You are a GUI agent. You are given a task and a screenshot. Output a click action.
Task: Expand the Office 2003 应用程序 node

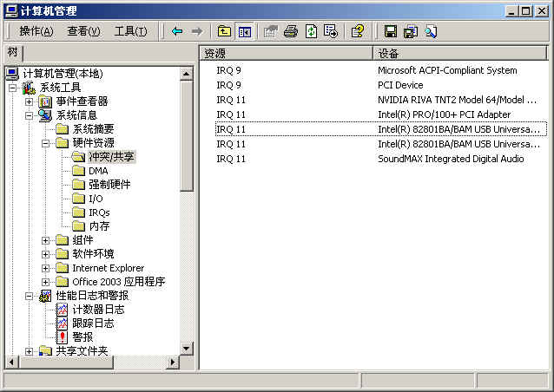click(45, 282)
